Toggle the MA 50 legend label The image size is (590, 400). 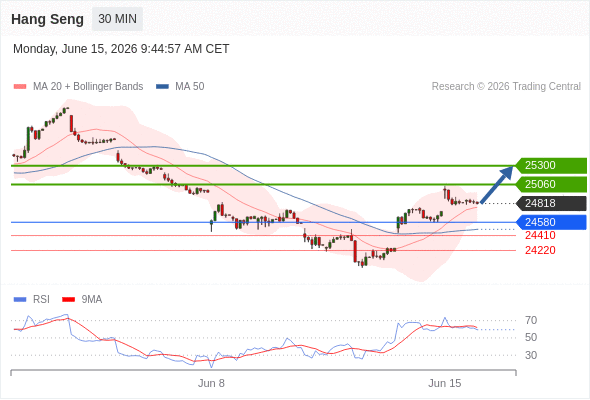pyautogui.click(x=190, y=87)
